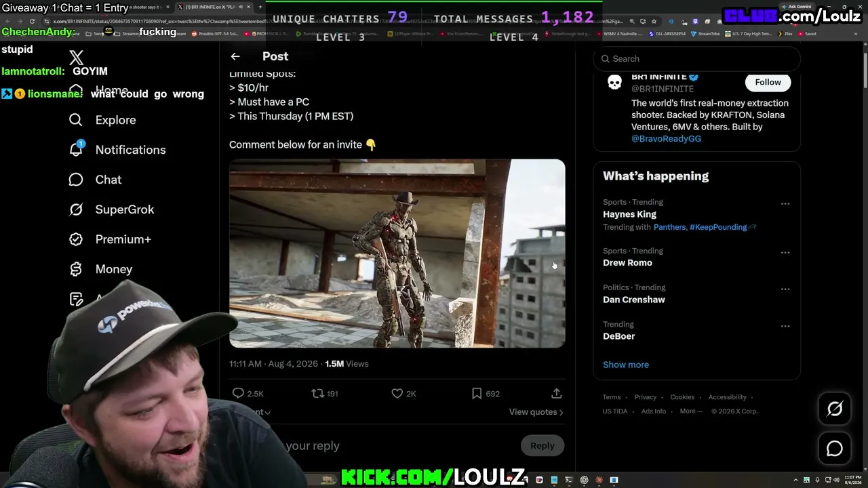The image size is (868, 488).
Task: Open the SuperGrok sidebar icon
Action: pyautogui.click(x=76, y=209)
